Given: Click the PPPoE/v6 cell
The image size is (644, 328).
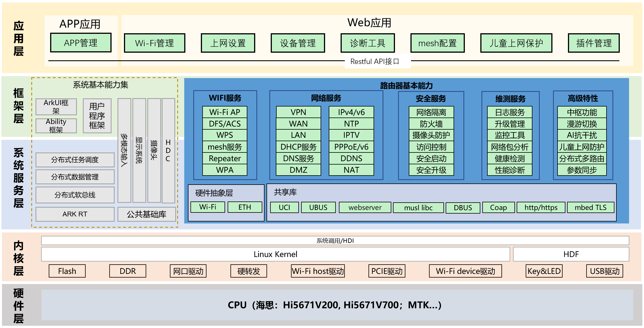Looking at the screenshot, I should pyautogui.click(x=351, y=147).
